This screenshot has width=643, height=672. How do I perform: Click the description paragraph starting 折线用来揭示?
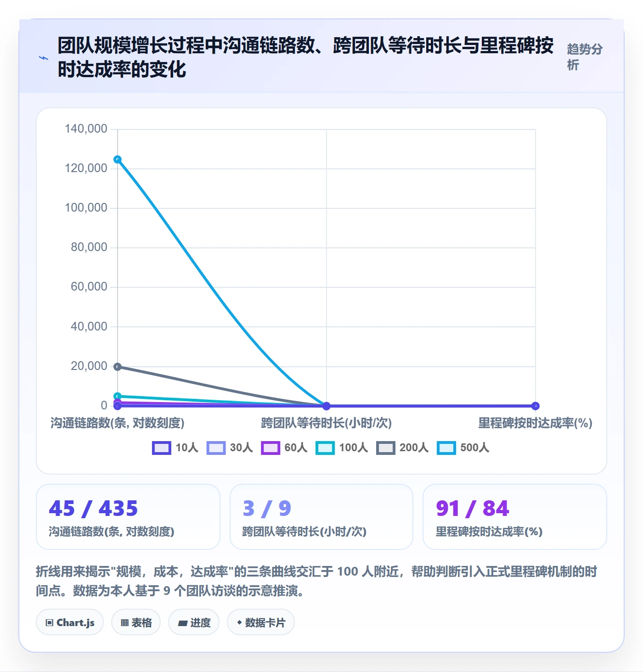click(x=316, y=581)
